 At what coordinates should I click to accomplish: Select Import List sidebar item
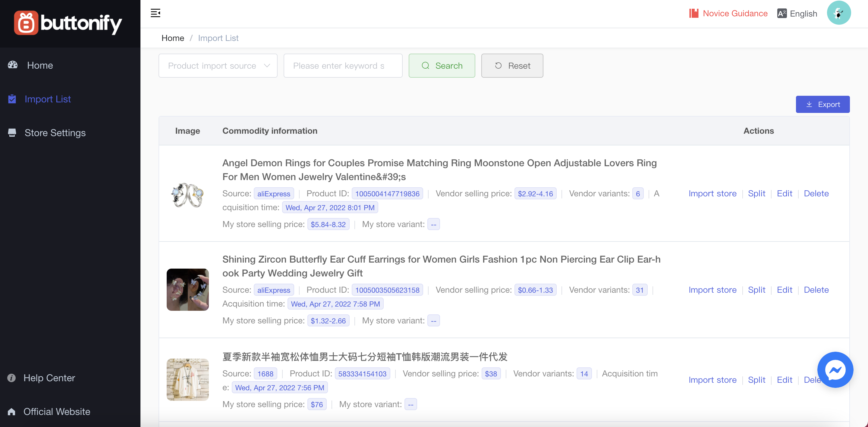click(x=48, y=99)
